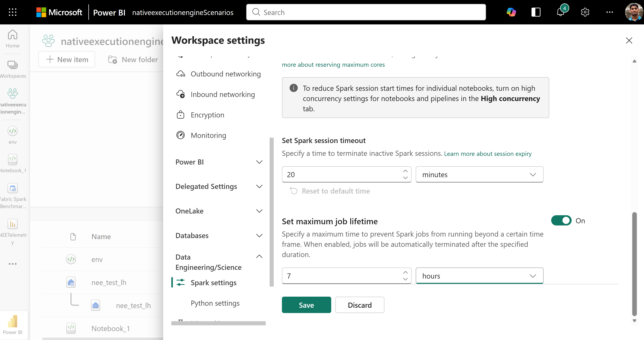The width and height of the screenshot is (644, 340).
Task: Open NEETelemetry in left nav
Action: point(12,232)
